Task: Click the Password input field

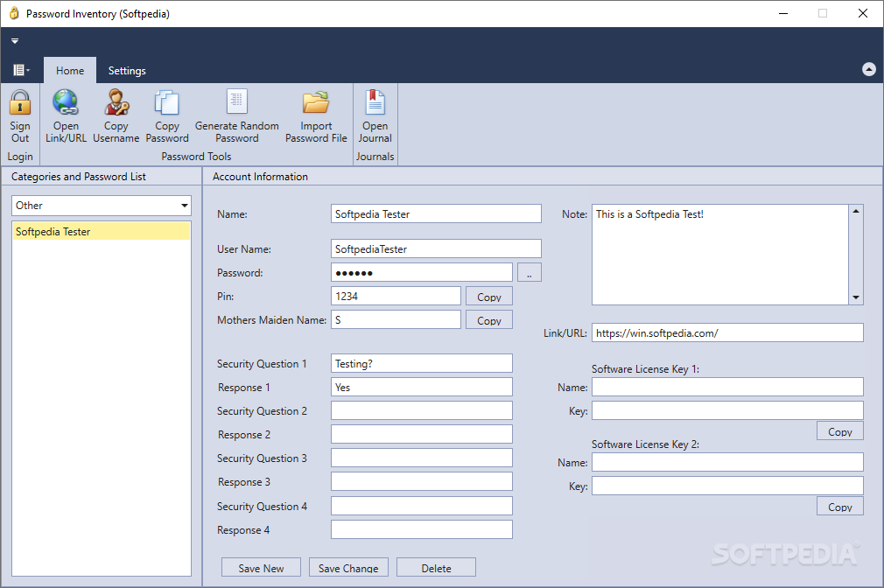Action: tap(422, 272)
